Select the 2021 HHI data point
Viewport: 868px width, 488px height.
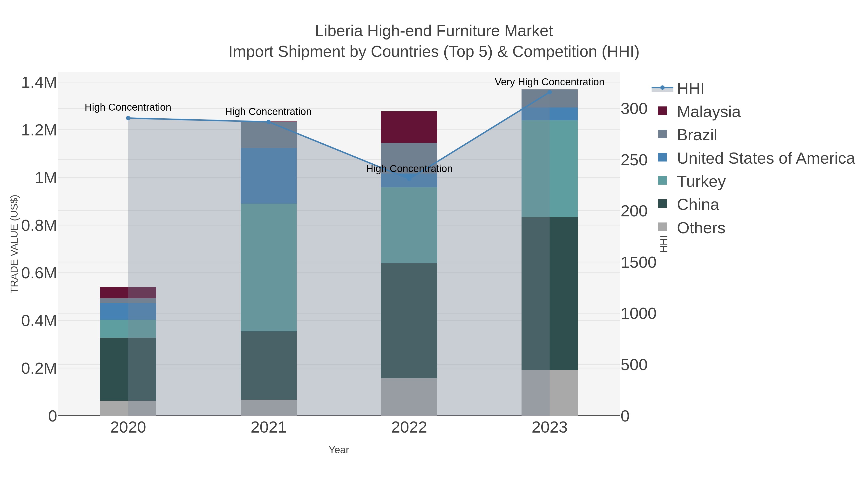pos(269,122)
